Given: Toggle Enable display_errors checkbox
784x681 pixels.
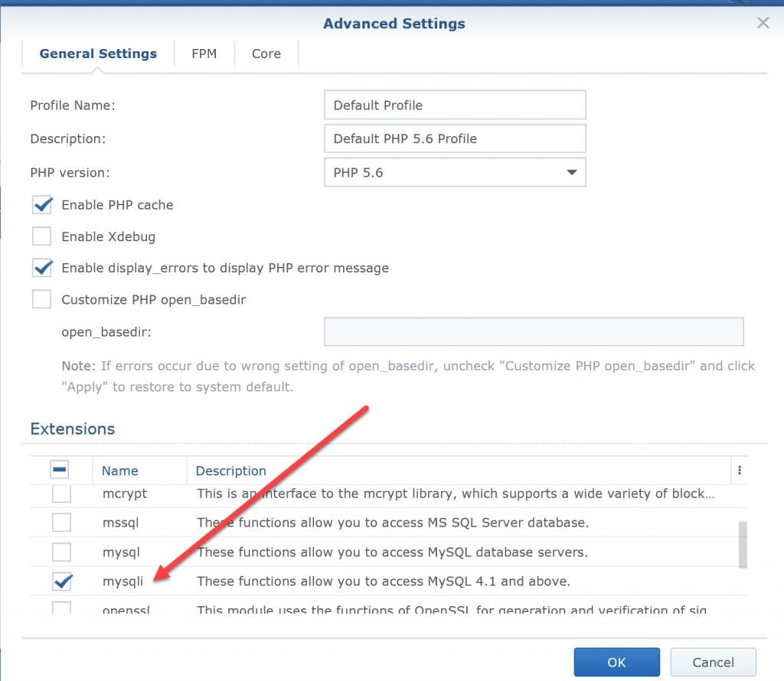Looking at the screenshot, I should tap(42, 268).
